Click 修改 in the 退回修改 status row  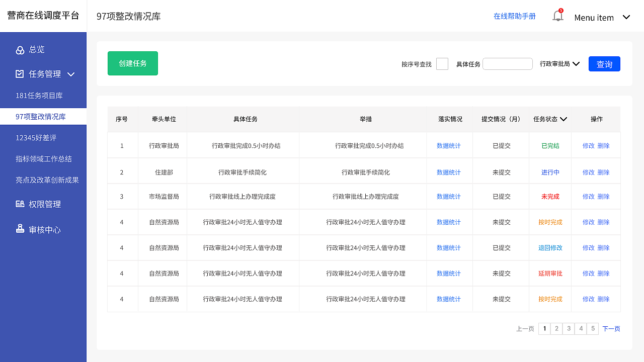(x=589, y=248)
